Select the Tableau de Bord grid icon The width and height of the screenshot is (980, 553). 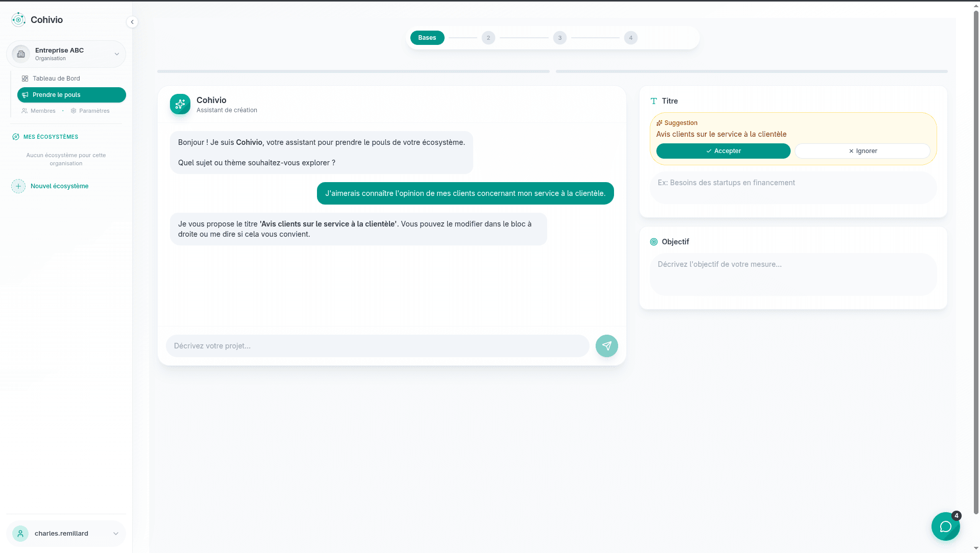point(25,78)
